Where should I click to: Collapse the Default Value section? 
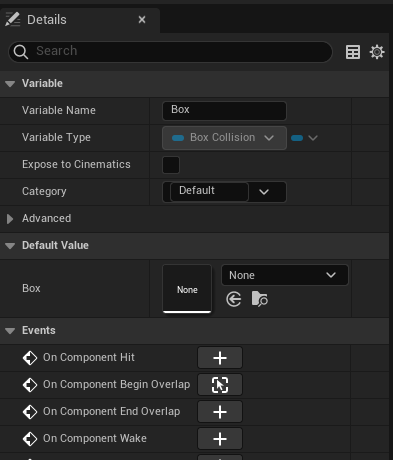(10, 246)
